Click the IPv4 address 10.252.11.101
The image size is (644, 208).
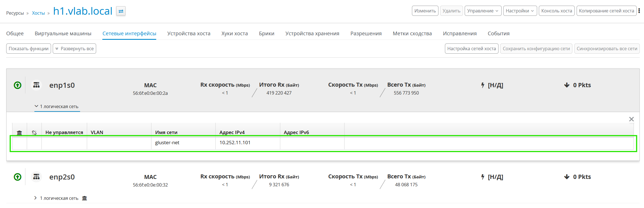235,143
